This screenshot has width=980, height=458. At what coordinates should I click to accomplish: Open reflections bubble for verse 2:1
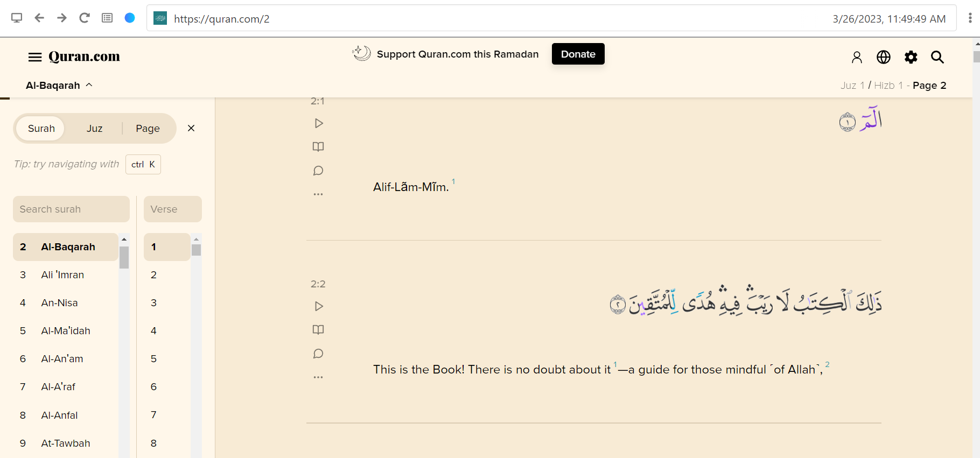[318, 171]
